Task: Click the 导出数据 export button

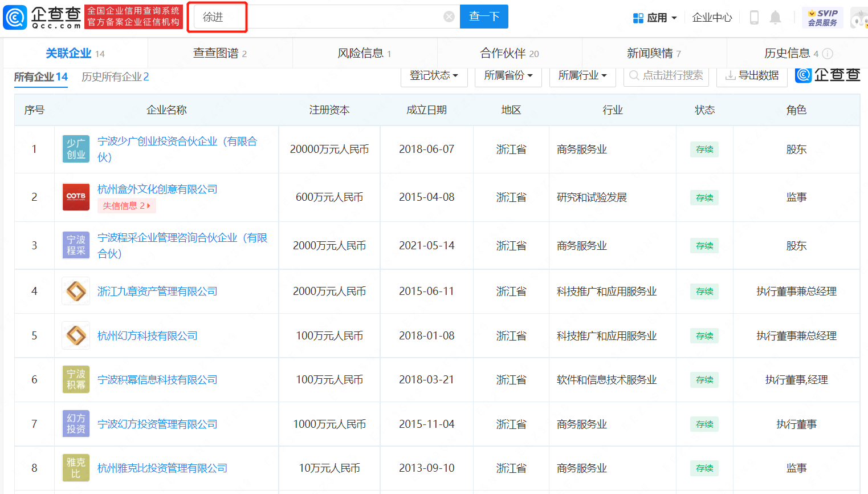Action: click(x=752, y=76)
